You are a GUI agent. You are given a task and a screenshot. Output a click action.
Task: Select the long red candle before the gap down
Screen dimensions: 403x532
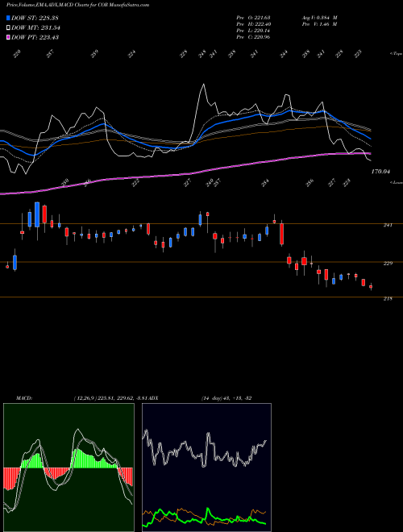281,234
